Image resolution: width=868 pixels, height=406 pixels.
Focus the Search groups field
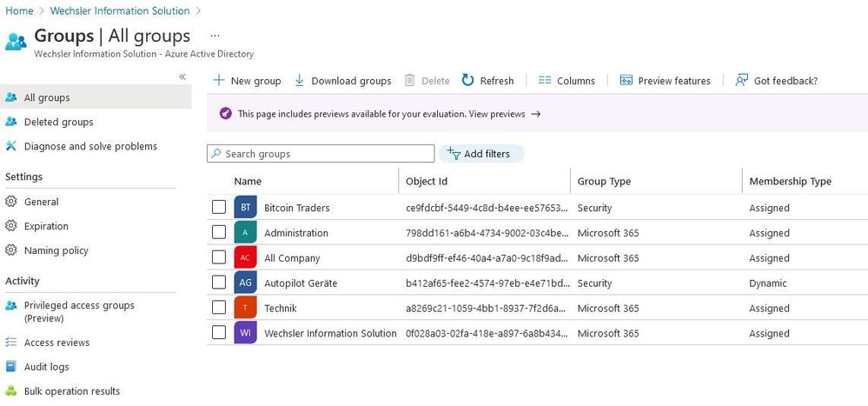pos(321,153)
